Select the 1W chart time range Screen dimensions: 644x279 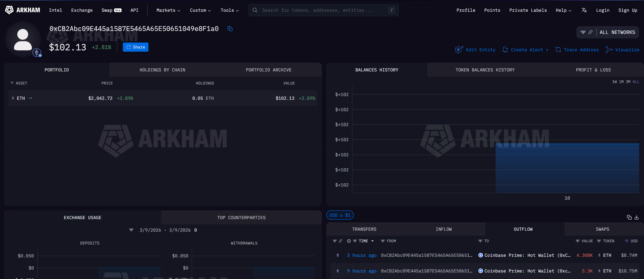(614, 82)
